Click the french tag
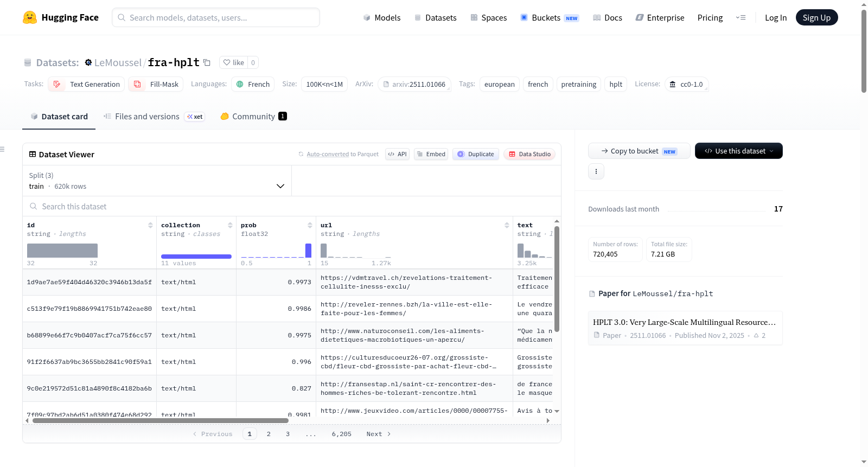The width and height of the screenshot is (868, 467). (x=538, y=84)
